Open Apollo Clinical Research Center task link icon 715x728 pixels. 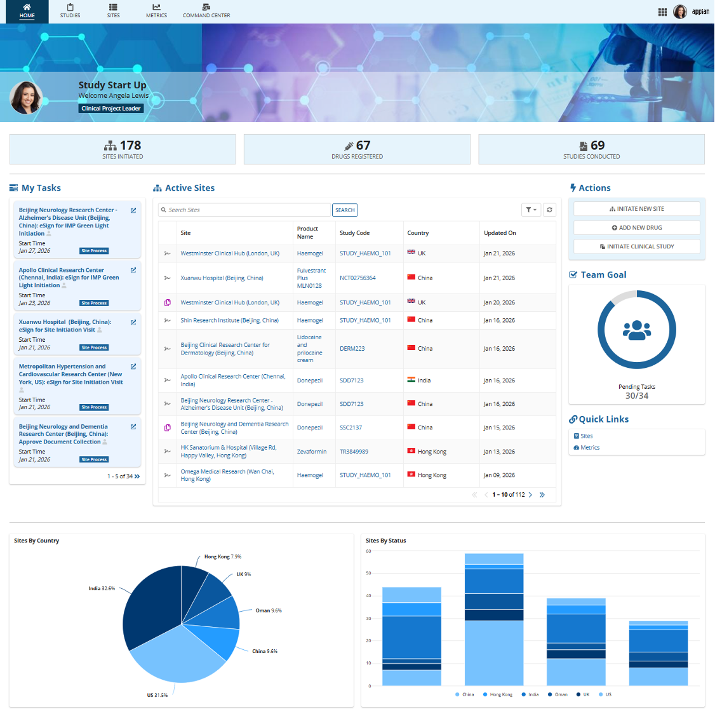[x=133, y=270]
